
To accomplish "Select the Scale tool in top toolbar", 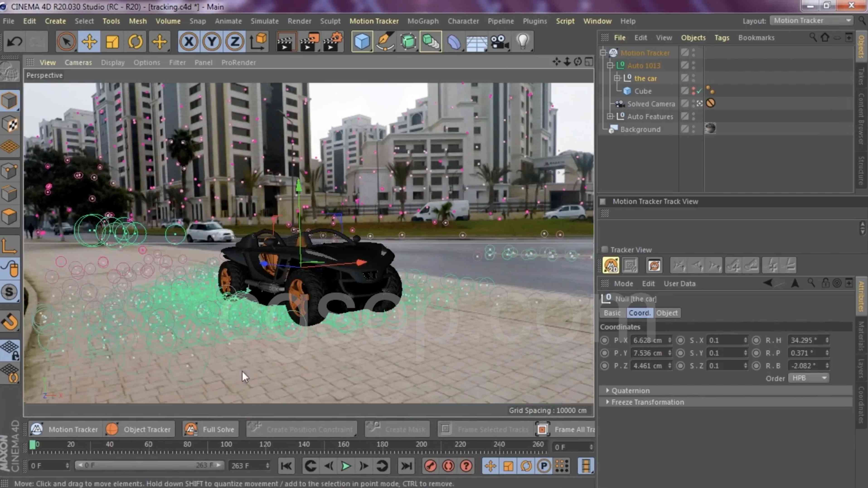I will 112,42.
